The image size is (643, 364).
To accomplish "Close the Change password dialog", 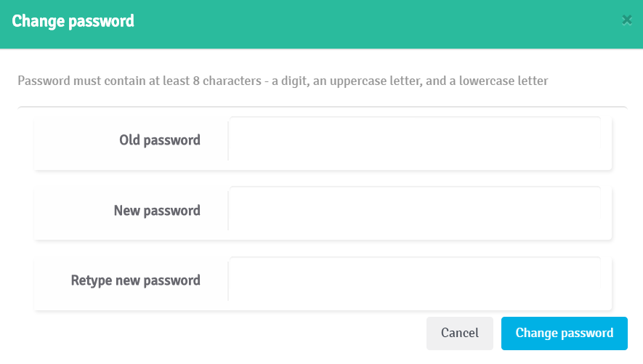I will pyautogui.click(x=626, y=20).
